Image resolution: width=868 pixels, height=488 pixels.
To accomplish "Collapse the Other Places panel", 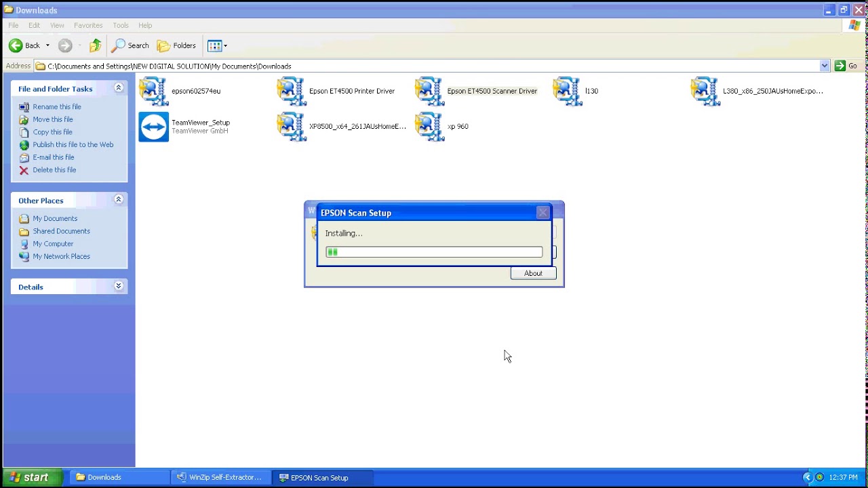I will (119, 200).
